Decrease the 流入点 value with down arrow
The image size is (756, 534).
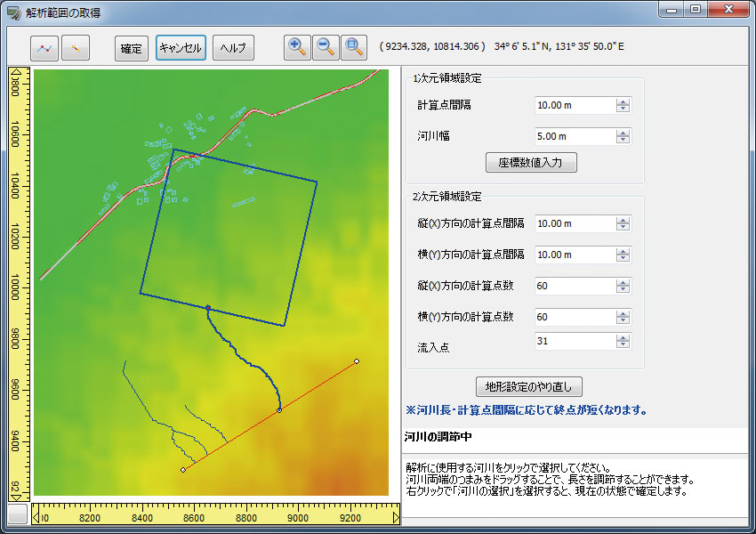tap(623, 345)
